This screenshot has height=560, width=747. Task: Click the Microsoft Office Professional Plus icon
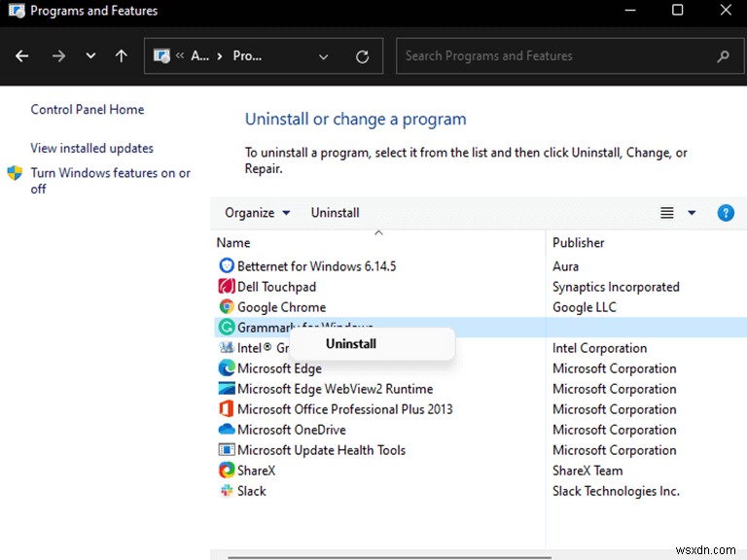click(227, 408)
